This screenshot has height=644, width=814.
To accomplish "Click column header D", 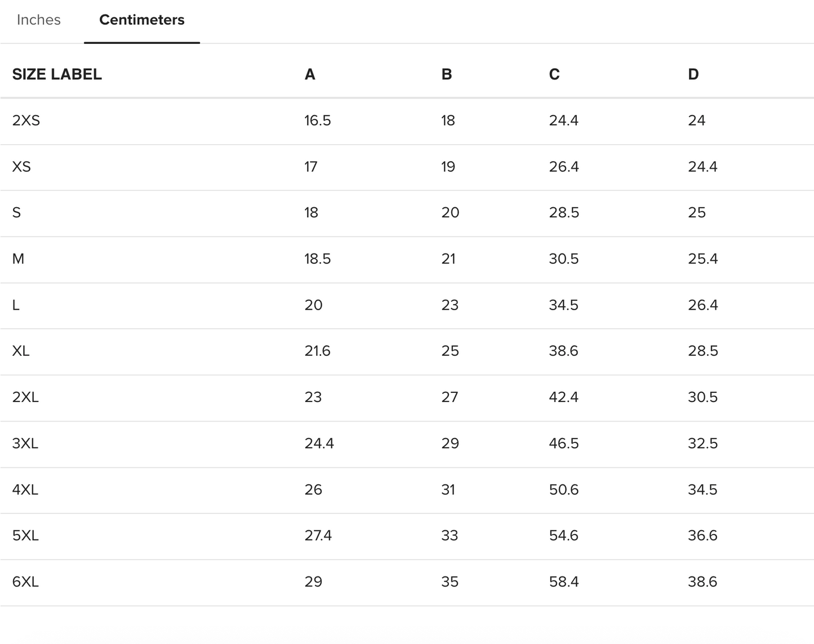I will [693, 74].
